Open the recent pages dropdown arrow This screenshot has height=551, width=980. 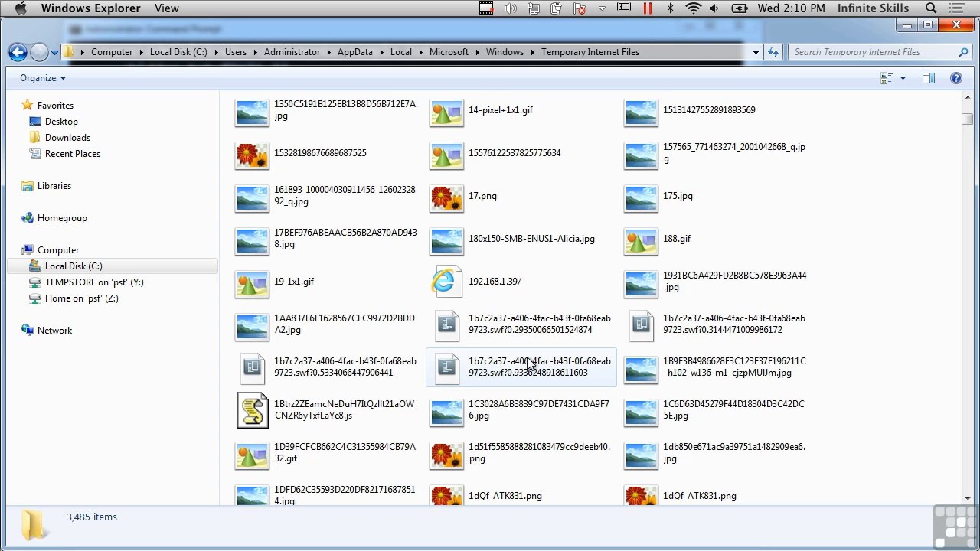pyautogui.click(x=54, y=53)
